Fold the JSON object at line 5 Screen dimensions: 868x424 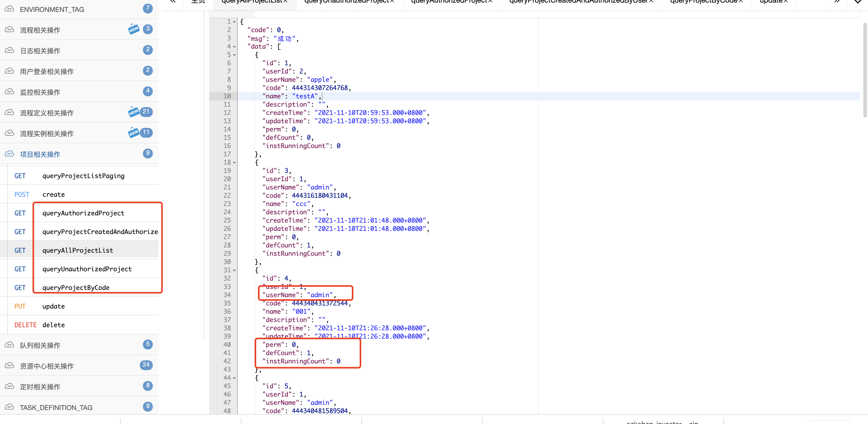pos(235,55)
